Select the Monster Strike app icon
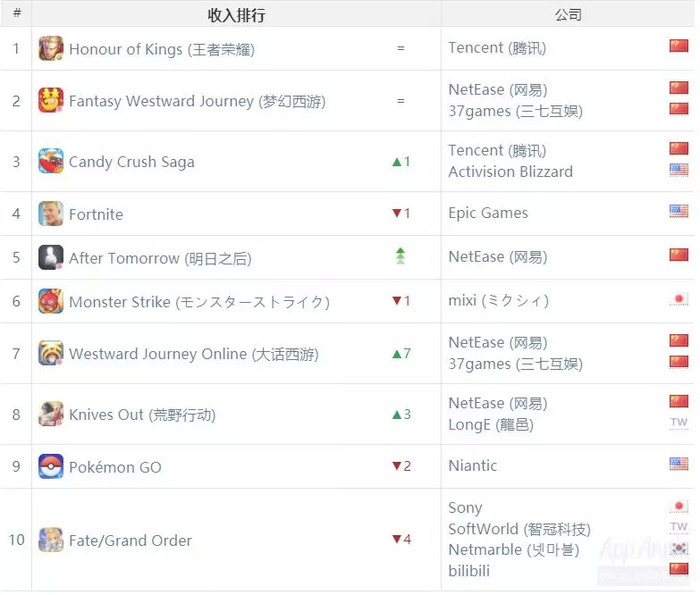 50,301
